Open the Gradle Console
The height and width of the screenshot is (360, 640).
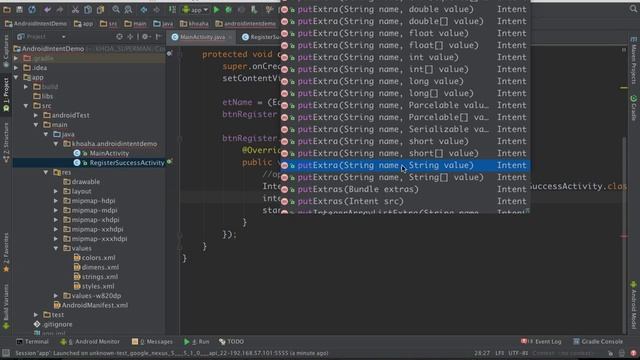598,341
